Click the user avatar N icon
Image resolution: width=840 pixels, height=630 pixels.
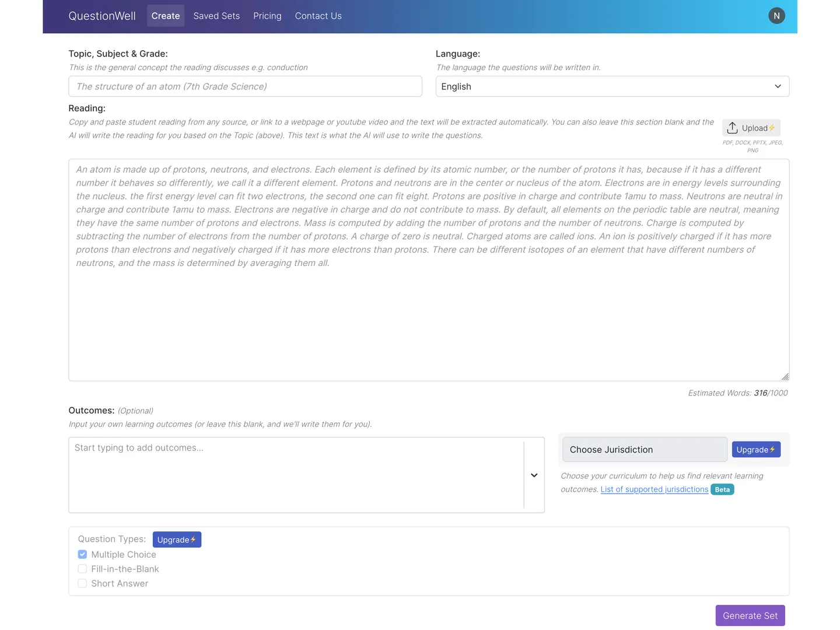(776, 16)
